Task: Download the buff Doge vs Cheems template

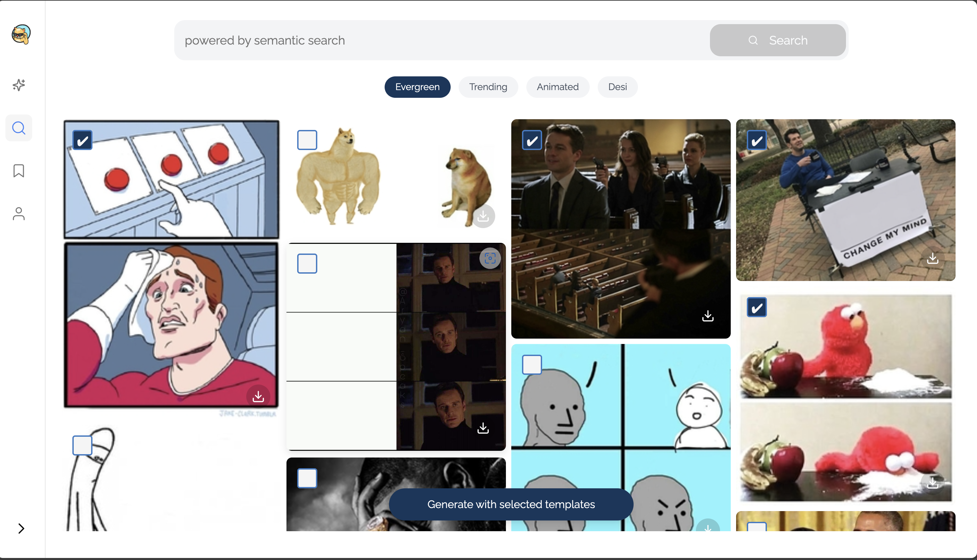Action: [x=483, y=216]
